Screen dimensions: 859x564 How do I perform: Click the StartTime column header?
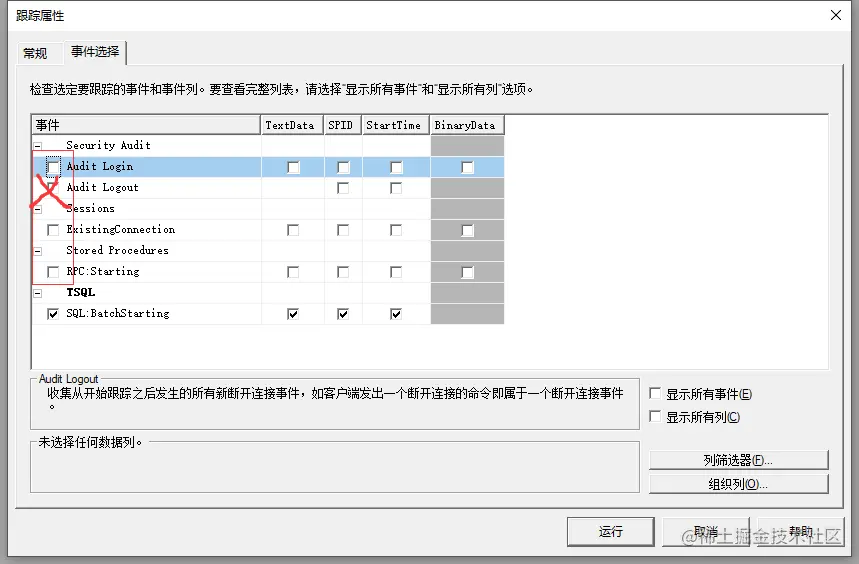point(396,125)
